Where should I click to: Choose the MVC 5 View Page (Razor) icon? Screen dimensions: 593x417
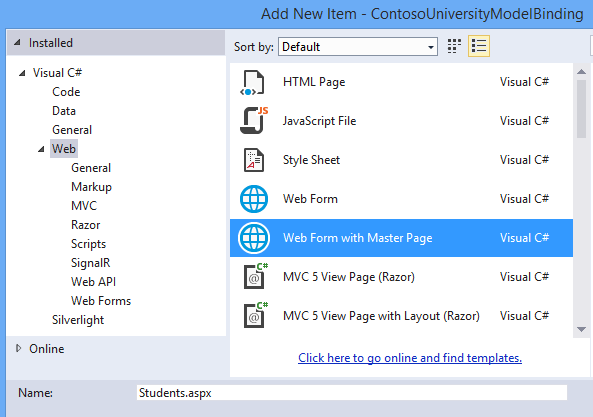[255, 276]
